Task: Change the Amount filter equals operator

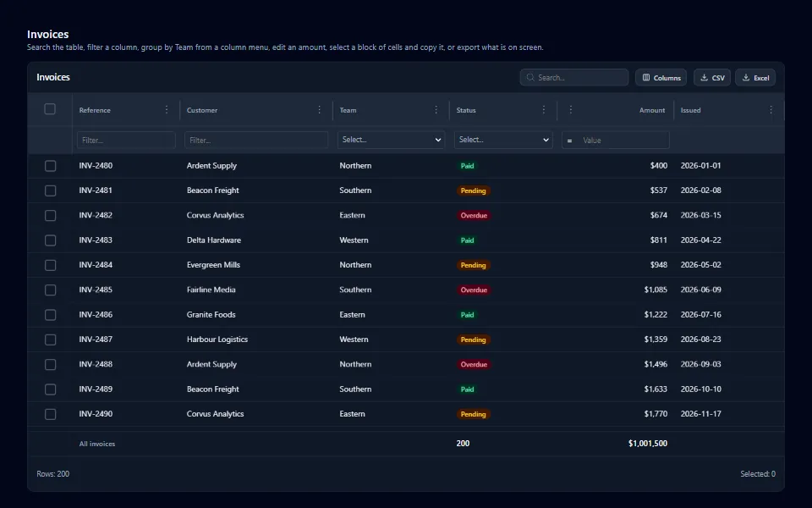Action: pos(569,141)
